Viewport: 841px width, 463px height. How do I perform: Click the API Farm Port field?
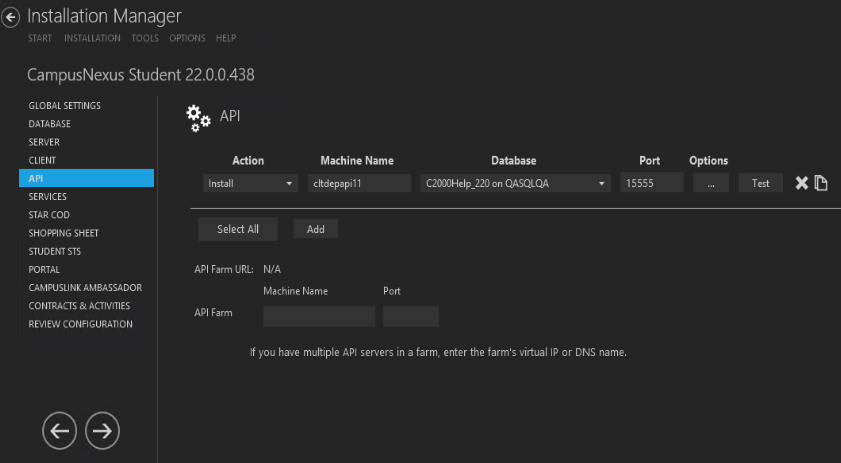[x=411, y=317]
